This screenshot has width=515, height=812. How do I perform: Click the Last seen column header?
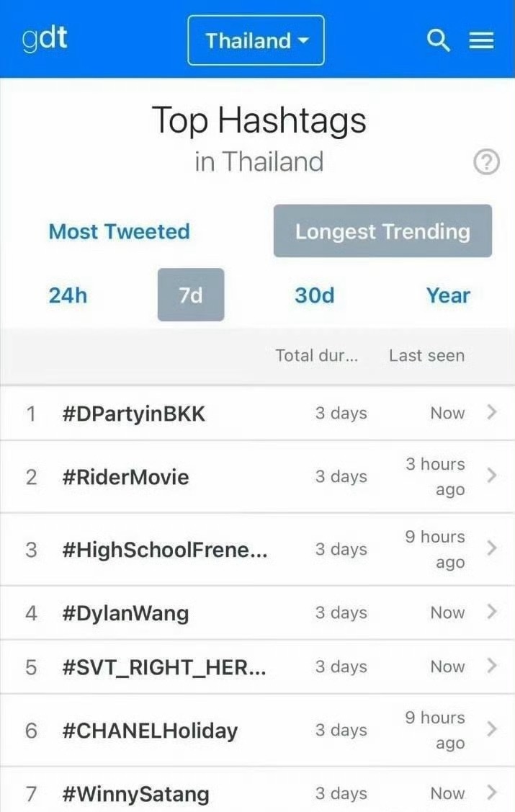pyautogui.click(x=426, y=355)
